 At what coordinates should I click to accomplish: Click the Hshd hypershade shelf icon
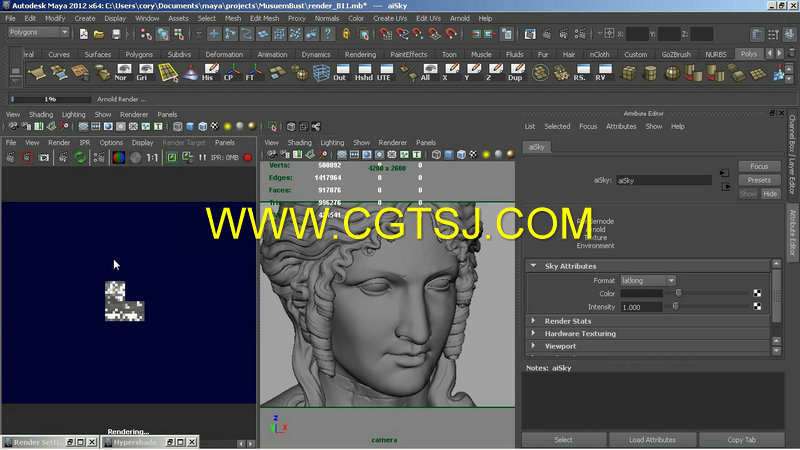click(364, 72)
